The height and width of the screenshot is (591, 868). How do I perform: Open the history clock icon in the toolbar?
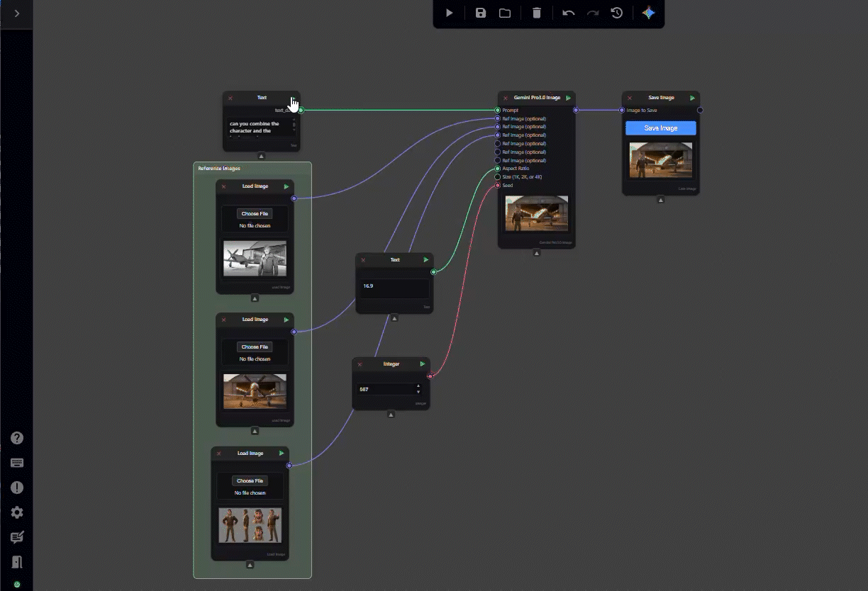point(617,13)
